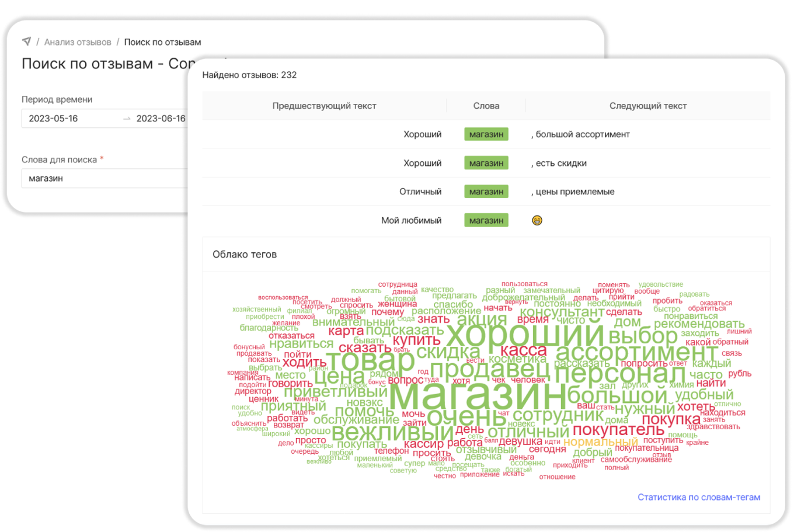Screen dimensions: 794x532
Task: Click the red word 'касса' in the tag cloud
Action: point(523,351)
